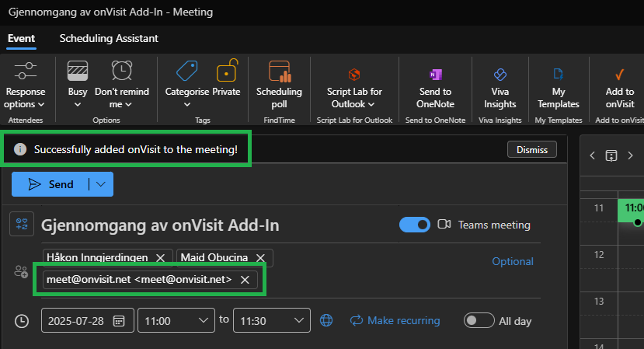Image resolution: width=644 pixels, height=349 pixels.
Task: Send the meeting invitation
Action: [x=50, y=184]
